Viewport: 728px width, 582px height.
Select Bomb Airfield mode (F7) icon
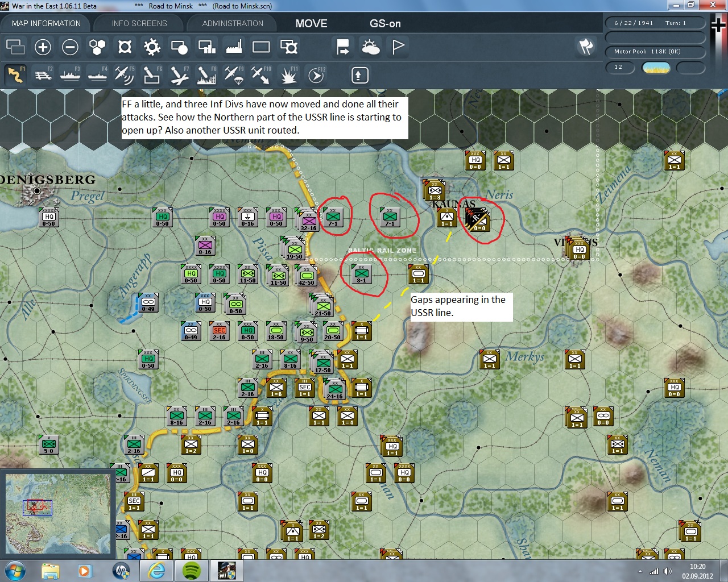(x=179, y=75)
